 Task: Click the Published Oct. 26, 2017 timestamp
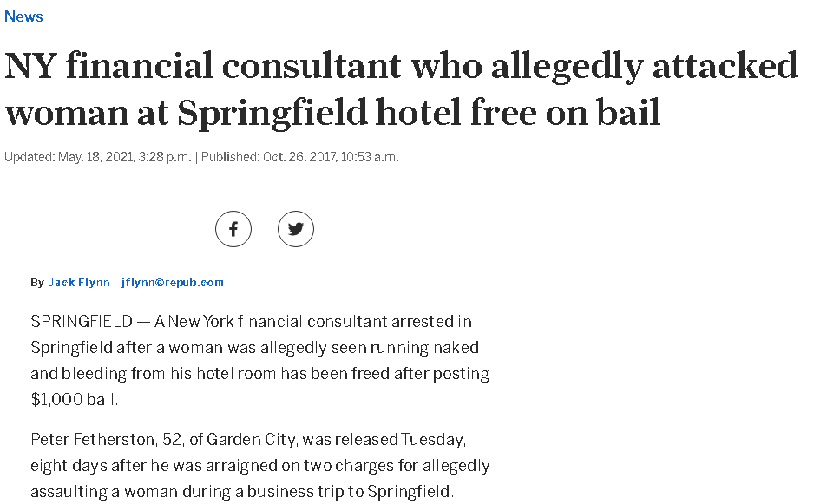tap(299, 157)
